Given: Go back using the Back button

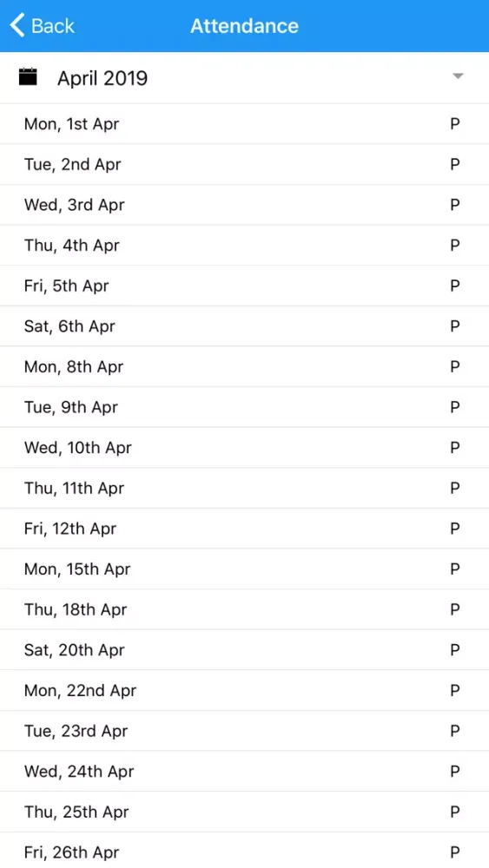Looking at the screenshot, I should pos(42,25).
